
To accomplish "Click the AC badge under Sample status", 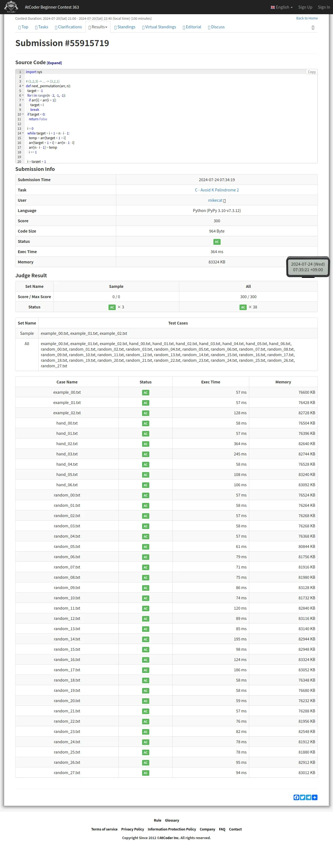I will 112,307.
